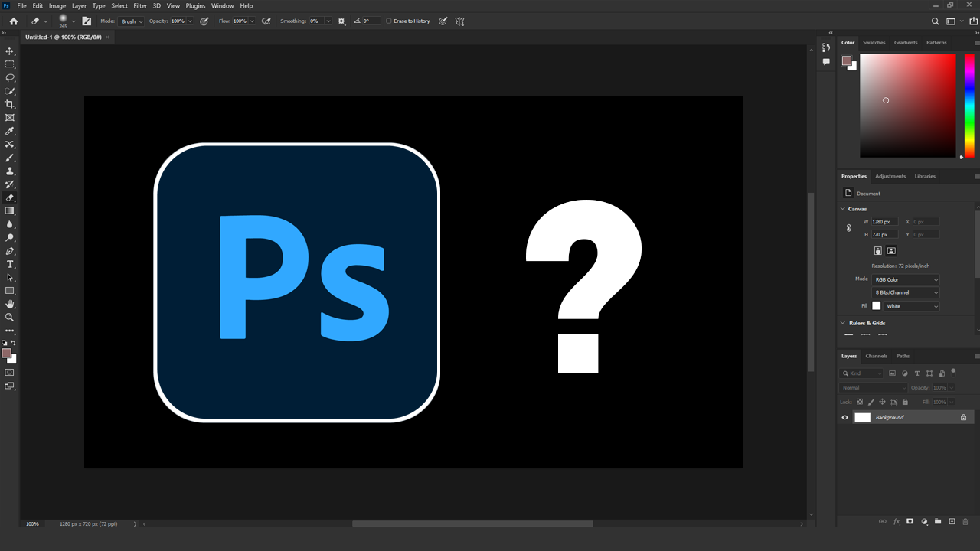Click the vertical hue slider
The width and height of the screenshot is (980, 551).
(x=969, y=105)
